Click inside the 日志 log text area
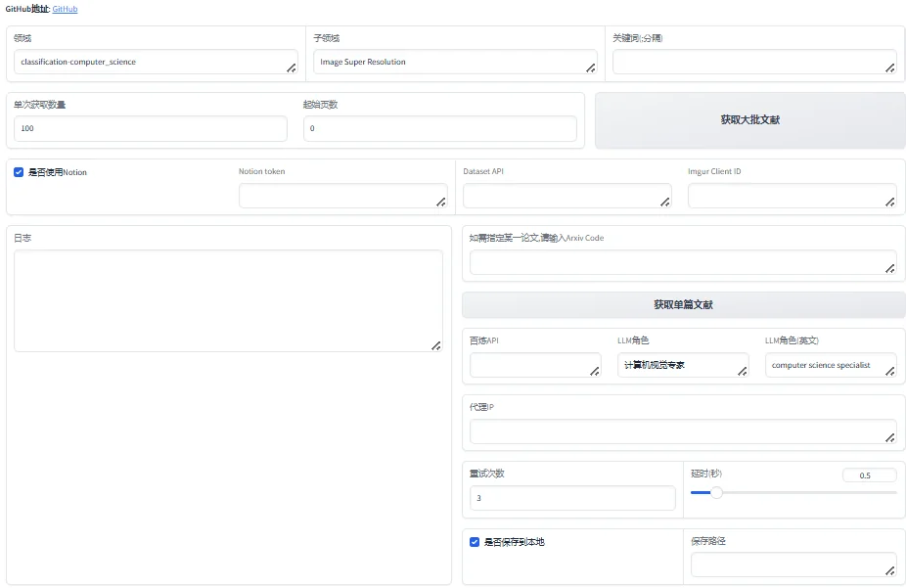 [228, 301]
